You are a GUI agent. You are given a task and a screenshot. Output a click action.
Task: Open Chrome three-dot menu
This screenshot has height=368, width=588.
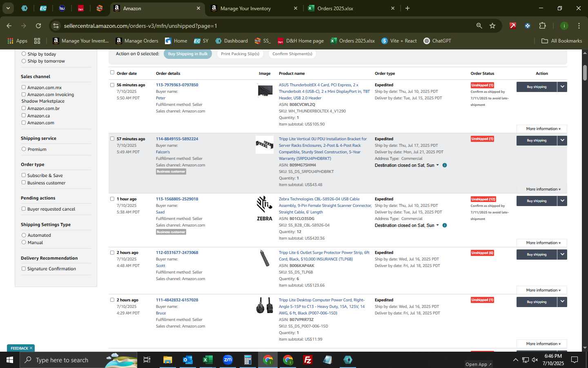[579, 26]
